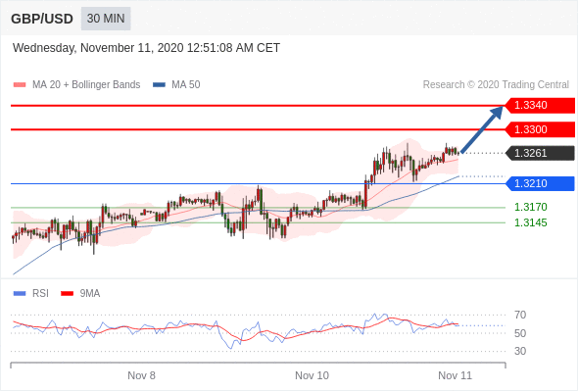Viewport: 578px width, 392px height.
Task: Click the RSI legend blue swatch
Action: (20, 294)
